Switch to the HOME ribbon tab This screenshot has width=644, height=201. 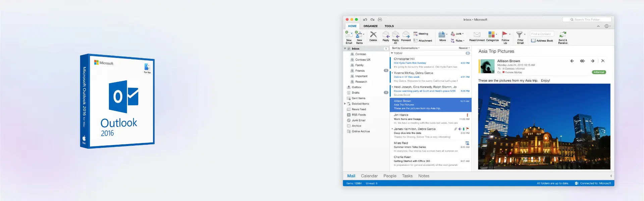pos(352,26)
